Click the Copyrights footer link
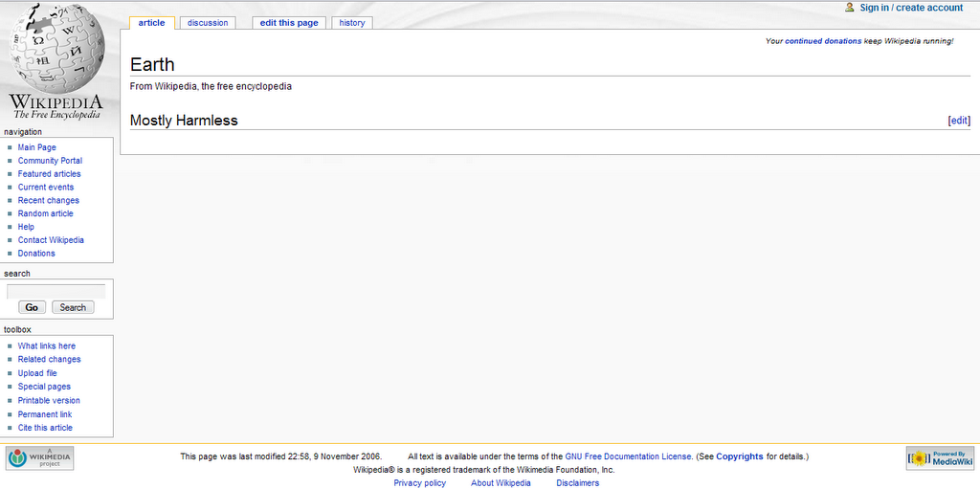The image size is (980, 489). pos(740,456)
